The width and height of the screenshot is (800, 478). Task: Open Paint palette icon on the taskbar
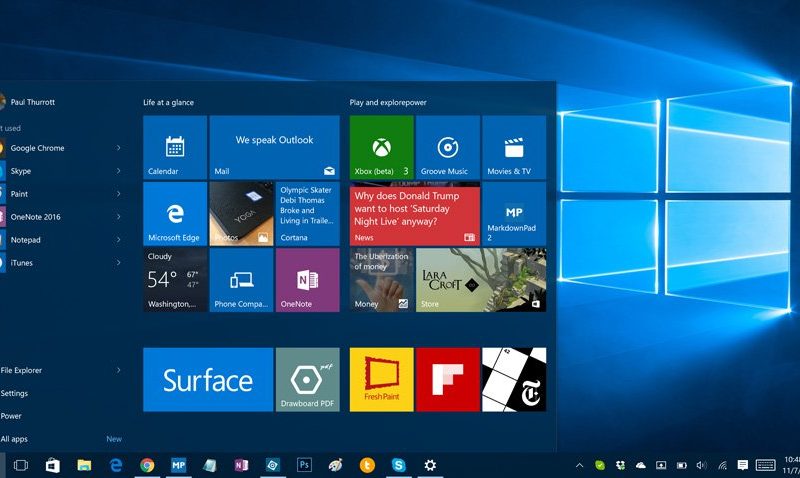(x=335, y=465)
